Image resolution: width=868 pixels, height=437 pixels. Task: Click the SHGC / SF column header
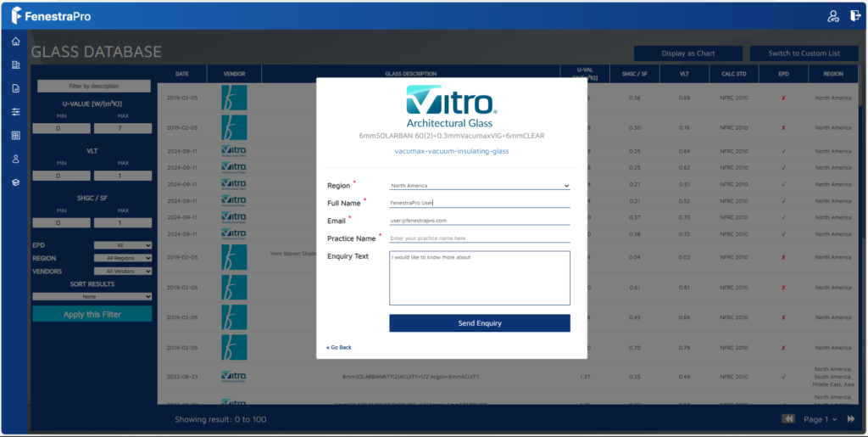634,74
